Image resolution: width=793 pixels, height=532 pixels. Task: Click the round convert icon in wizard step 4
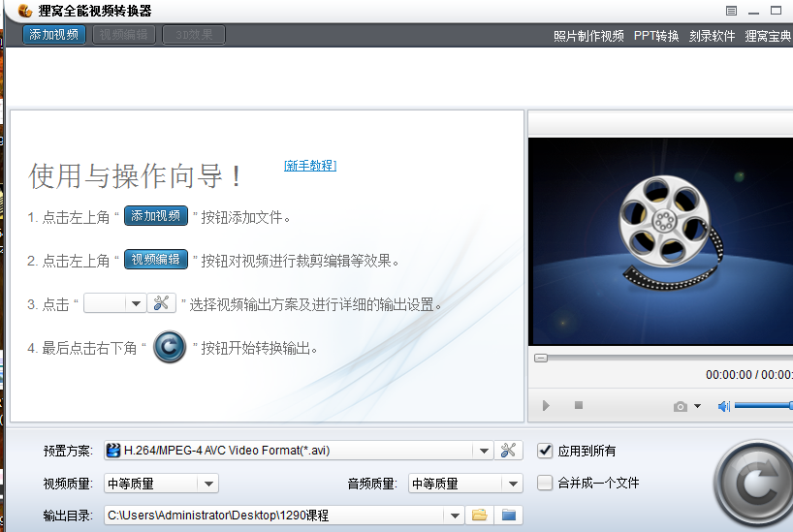[x=170, y=347]
